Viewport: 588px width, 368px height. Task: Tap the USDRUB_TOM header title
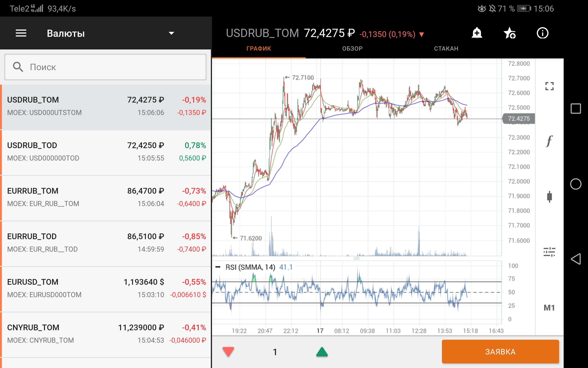click(x=262, y=33)
